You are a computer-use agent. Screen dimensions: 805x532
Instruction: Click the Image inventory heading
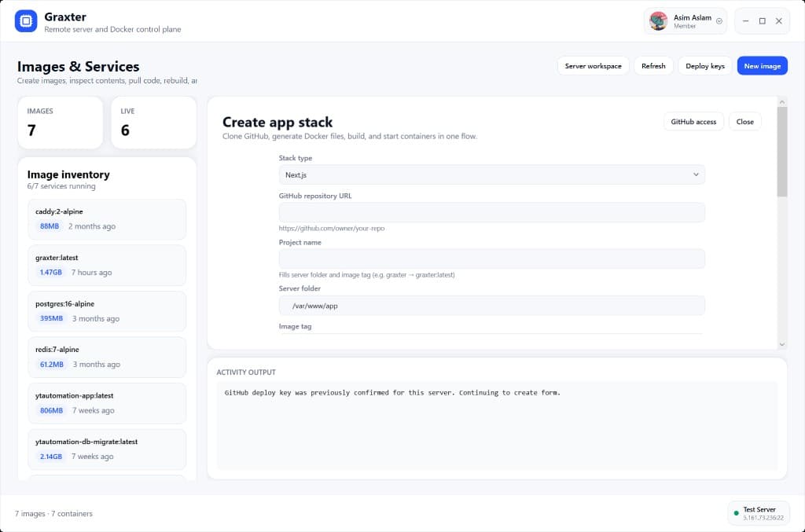tap(68, 174)
